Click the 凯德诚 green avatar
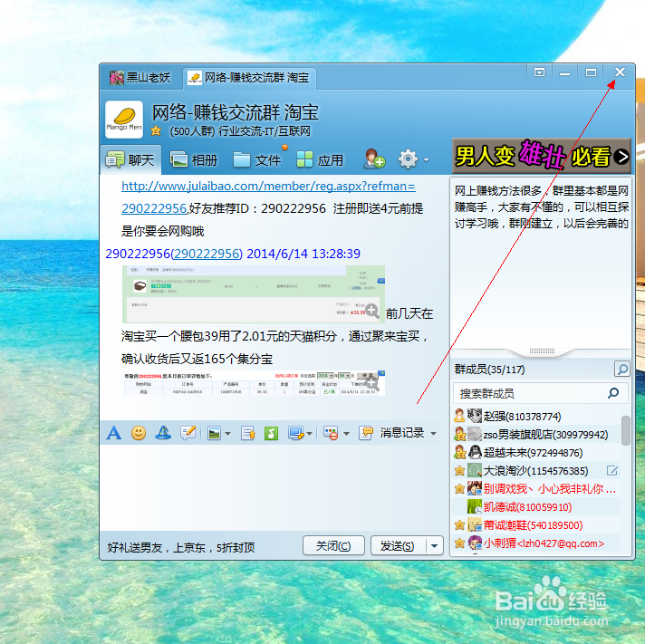This screenshot has width=645, height=644. 475,506
